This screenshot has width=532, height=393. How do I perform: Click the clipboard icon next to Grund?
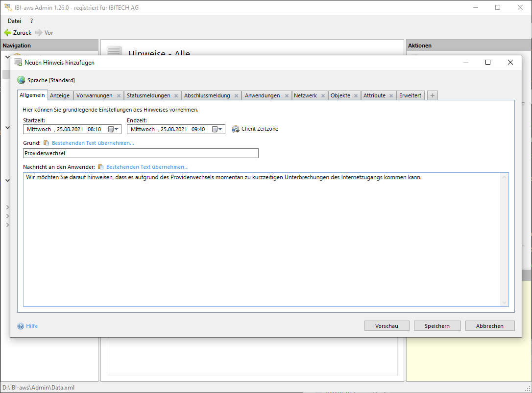47,143
